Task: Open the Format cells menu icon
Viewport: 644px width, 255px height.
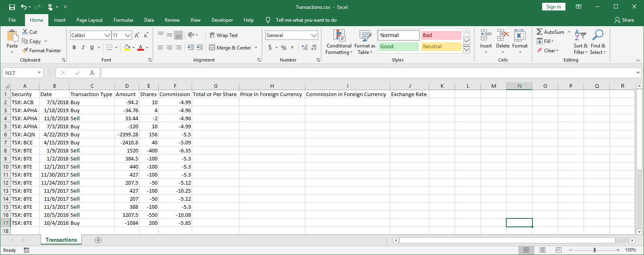Action: (x=520, y=35)
